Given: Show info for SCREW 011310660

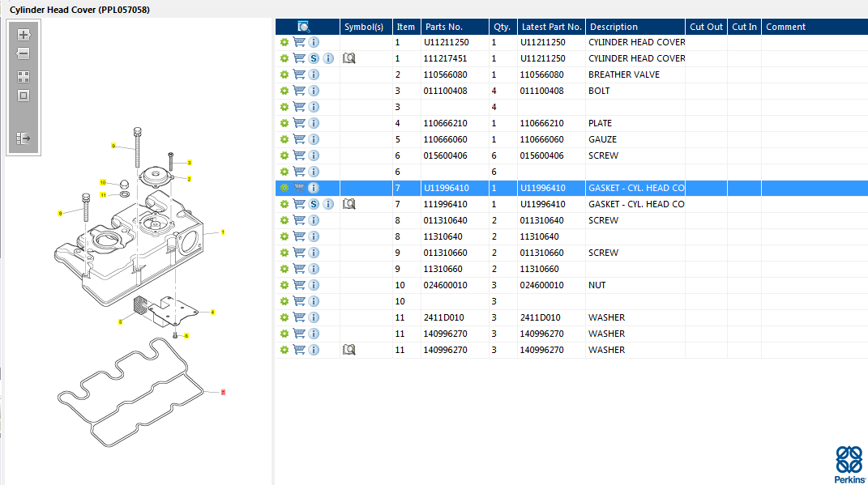Looking at the screenshot, I should pos(314,253).
